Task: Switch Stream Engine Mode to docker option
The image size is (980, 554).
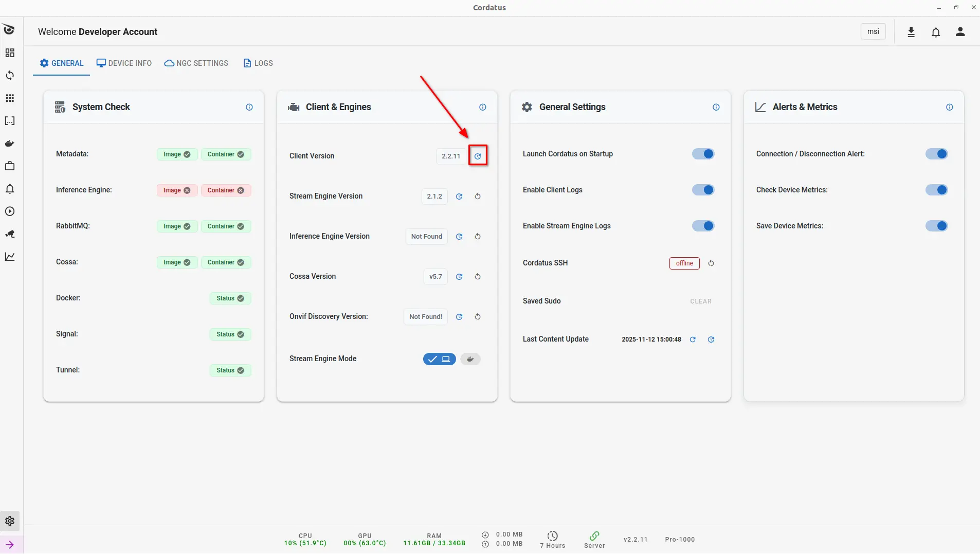Action: pyautogui.click(x=470, y=359)
